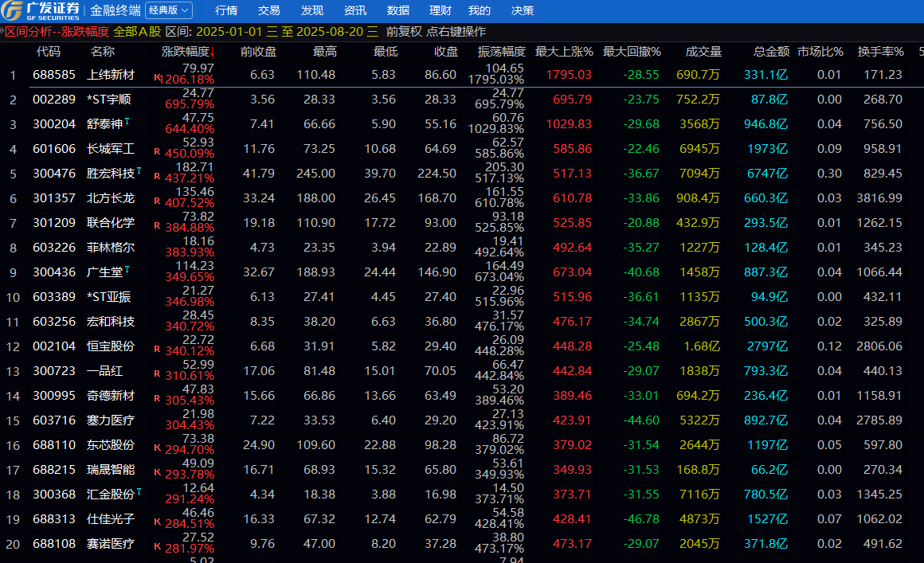Select the 宏和科技 stock row
The height and width of the screenshot is (563, 924).
462,322
